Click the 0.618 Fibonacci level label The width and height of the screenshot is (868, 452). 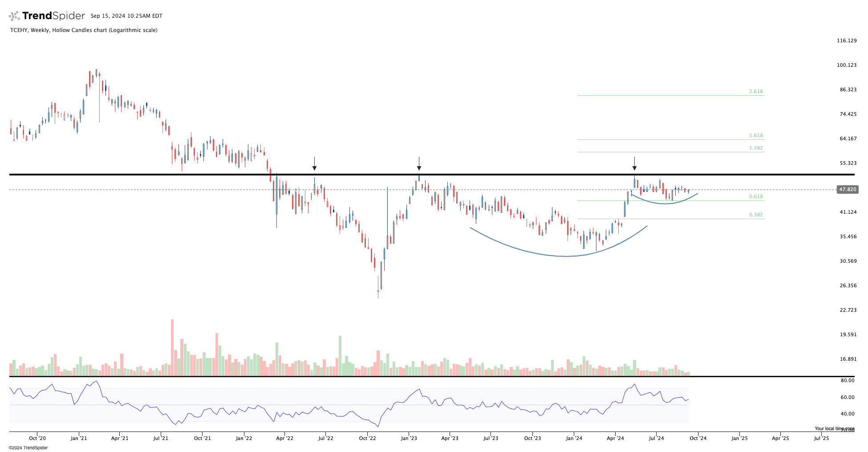755,197
